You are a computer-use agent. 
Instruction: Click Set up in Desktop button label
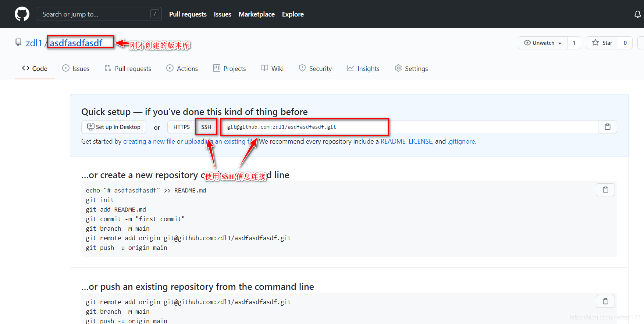click(x=118, y=127)
